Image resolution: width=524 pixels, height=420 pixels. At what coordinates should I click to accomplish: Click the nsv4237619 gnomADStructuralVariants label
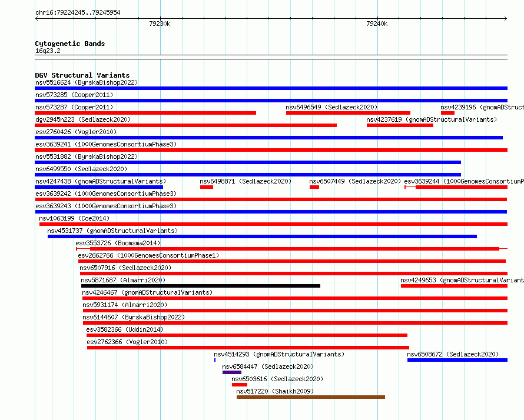click(432, 119)
